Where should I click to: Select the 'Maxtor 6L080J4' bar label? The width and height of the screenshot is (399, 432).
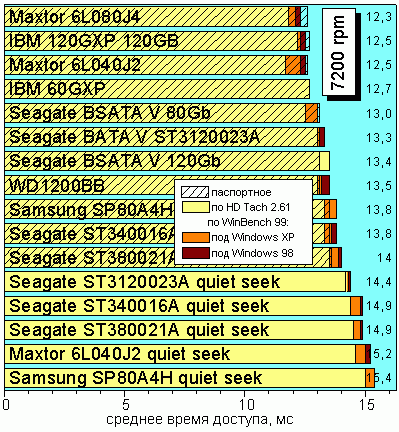click(x=75, y=17)
